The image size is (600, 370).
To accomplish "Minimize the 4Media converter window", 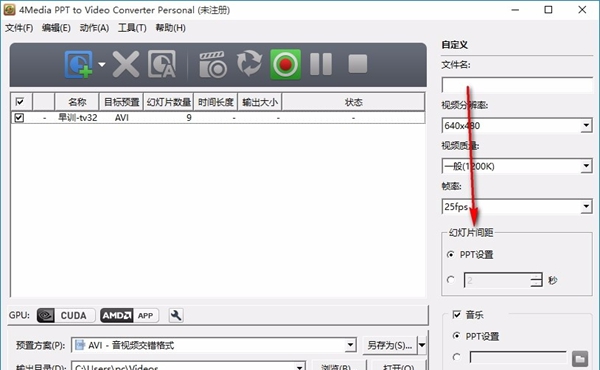I will click(x=515, y=10).
